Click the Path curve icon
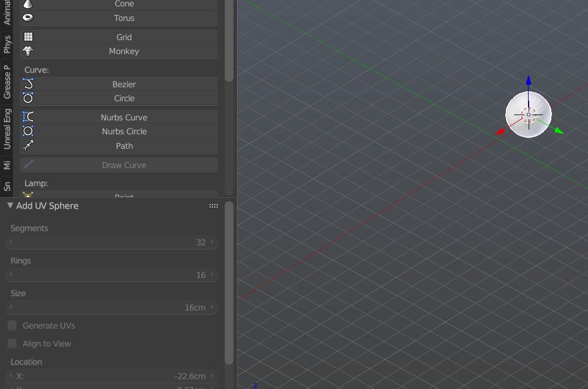This screenshot has width=588, height=389. pos(28,145)
